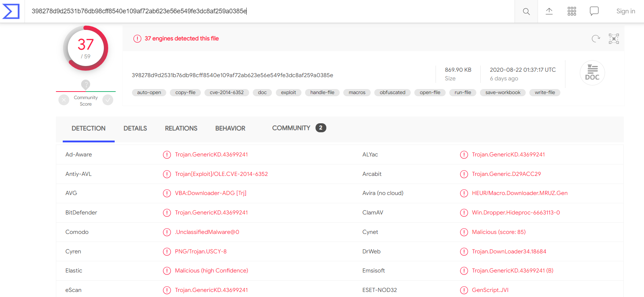The width and height of the screenshot is (644, 297).
Task: Click HEUR/Macro.Downloader.MRUZ.Gen result
Action: pos(520,193)
